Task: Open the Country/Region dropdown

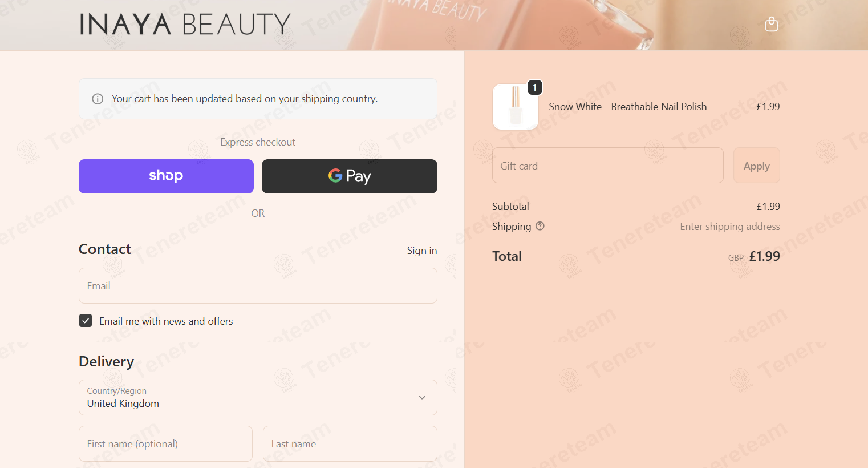Action: click(258, 398)
